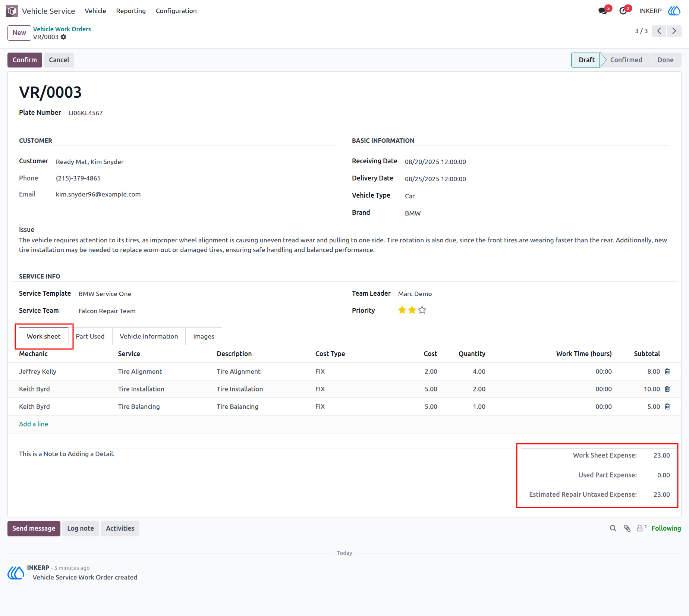Screen dimensions: 689x616
Task: Click the Mechanic column header
Action: pyautogui.click(x=33, y=354)
